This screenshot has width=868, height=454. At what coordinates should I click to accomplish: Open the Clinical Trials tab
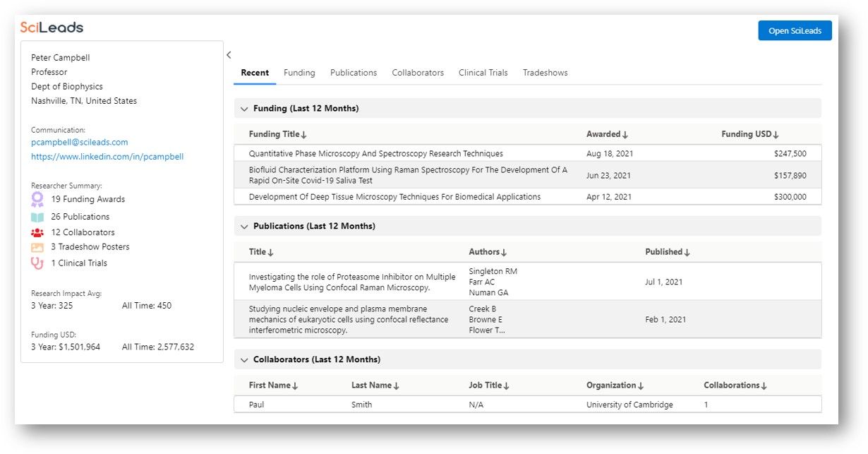pos(483,73)
